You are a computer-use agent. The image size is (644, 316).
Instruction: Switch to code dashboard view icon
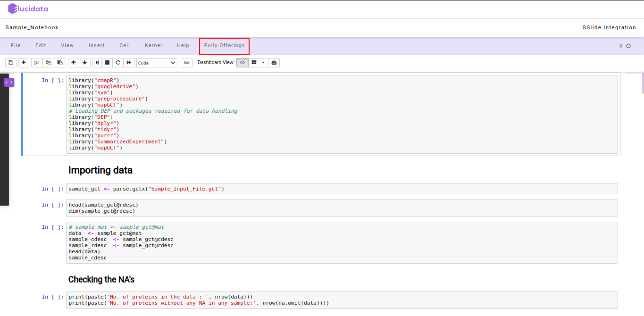pos(243,62)
